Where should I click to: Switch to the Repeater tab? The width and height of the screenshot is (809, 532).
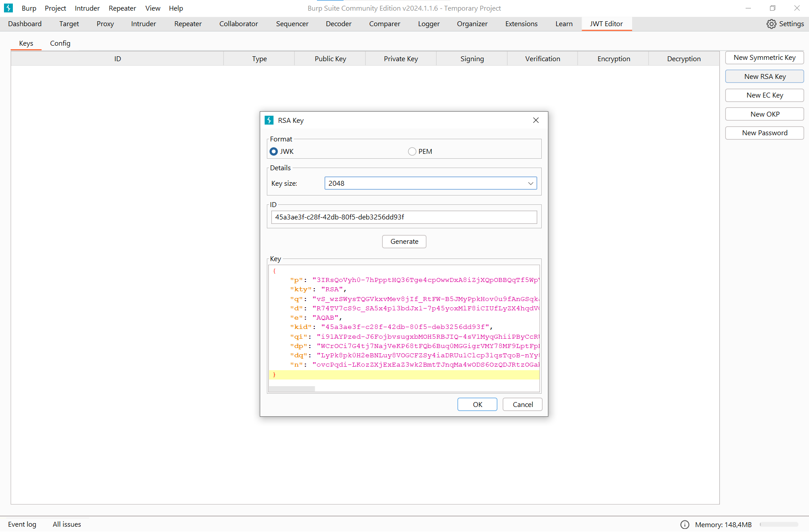(188, 24)
